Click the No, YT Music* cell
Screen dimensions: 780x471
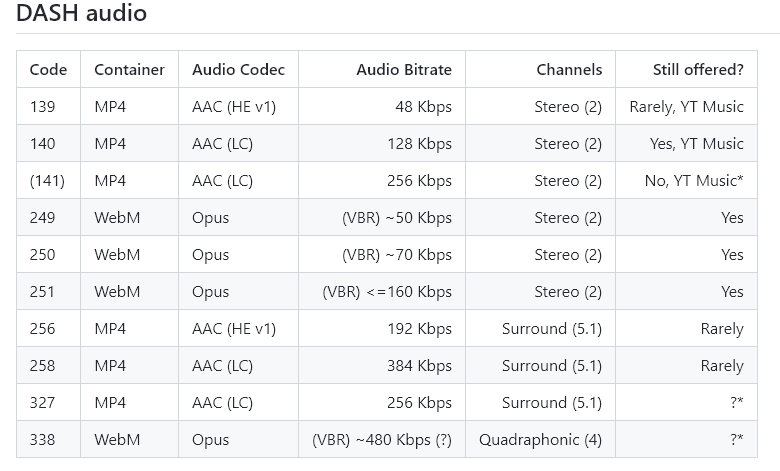694,181
